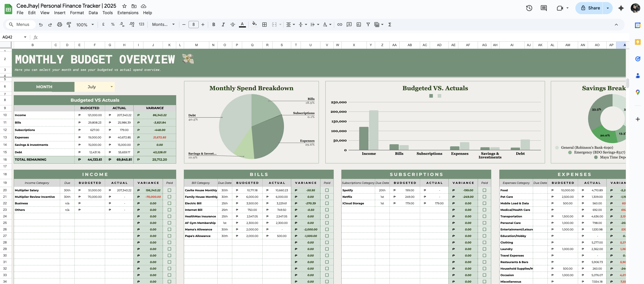644x284 pixels.
Task: Open the July month dropdown
Action: click(x=112, y=87)
